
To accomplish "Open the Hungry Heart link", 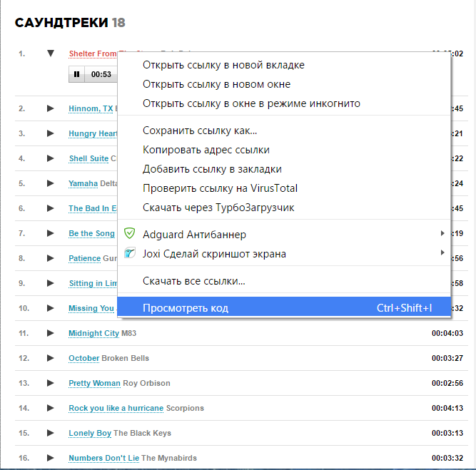I will pyautogui.click(x=93, y=133).
